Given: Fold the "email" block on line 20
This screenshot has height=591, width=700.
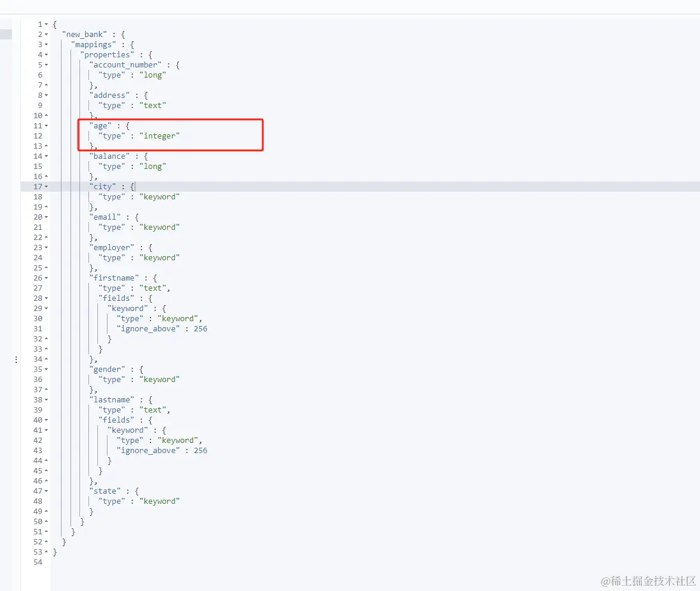Looking at the screenshot, I should pyautogui.click(x=47, y=217).
